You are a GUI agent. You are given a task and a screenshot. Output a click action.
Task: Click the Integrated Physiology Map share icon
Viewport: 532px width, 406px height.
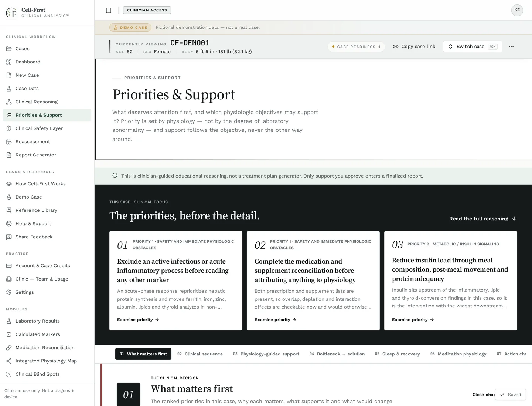9,361
